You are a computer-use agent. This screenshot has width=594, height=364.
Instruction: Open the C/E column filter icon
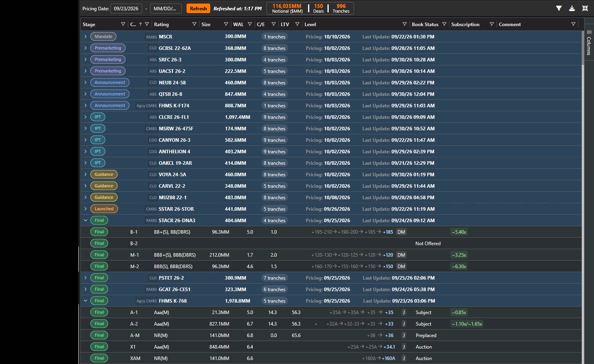tap(273, 24)
